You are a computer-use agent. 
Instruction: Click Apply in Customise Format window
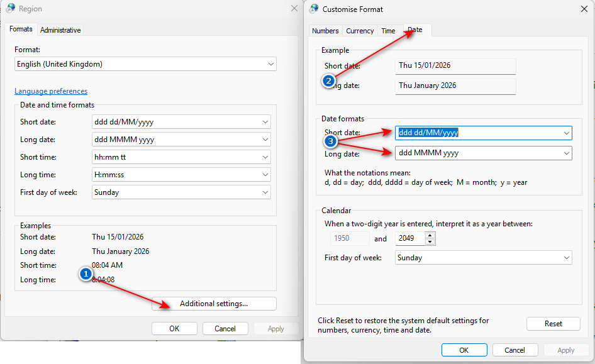pos(566,350)
